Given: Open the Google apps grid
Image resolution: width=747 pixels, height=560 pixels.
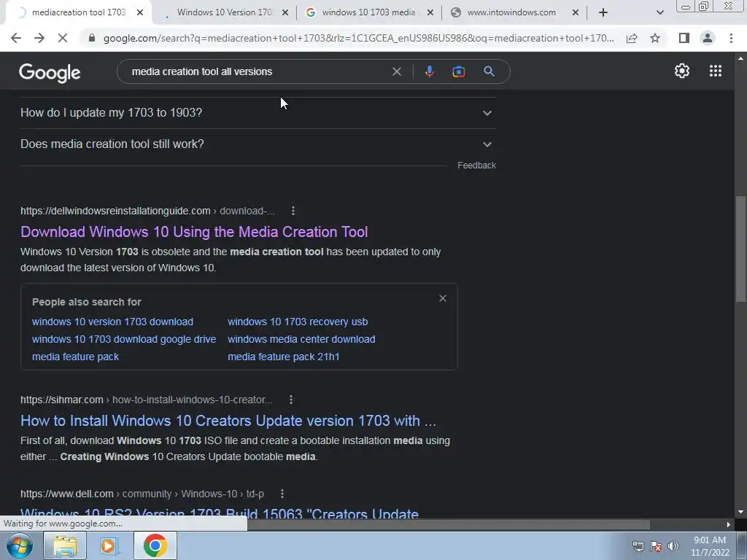Looking at the screenshot, I should click(x=715, y=71).
